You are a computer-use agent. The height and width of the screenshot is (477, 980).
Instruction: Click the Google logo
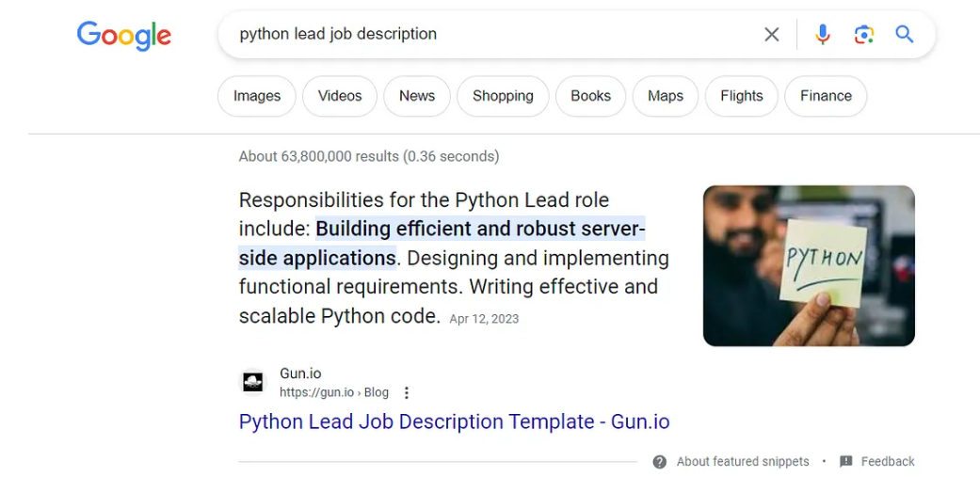[x=123, y=35]
